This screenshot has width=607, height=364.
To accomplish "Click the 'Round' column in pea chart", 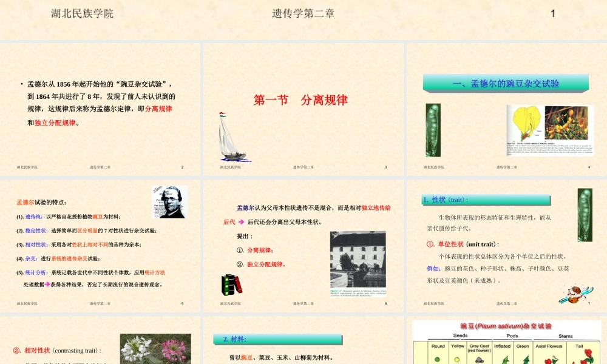I will click(438, 352).
